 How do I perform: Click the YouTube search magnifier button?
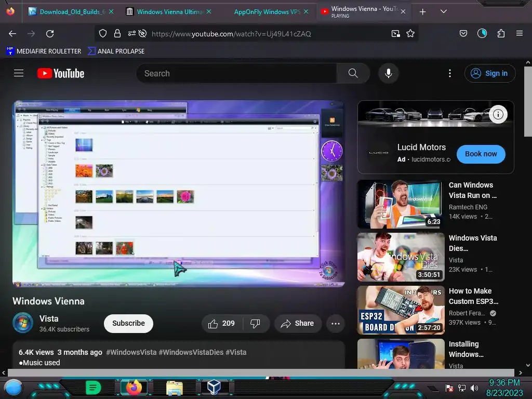[x=353, y=73]
